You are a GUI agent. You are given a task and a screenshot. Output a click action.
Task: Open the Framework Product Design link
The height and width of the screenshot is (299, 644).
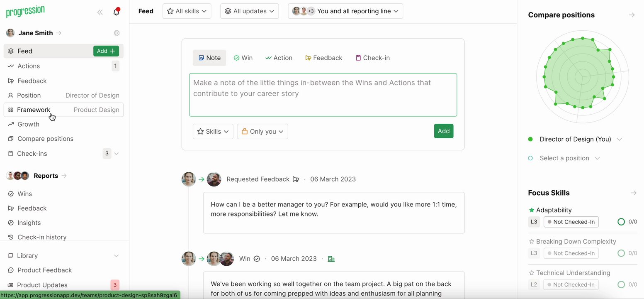pyautogui.click(x=63, y=110)
